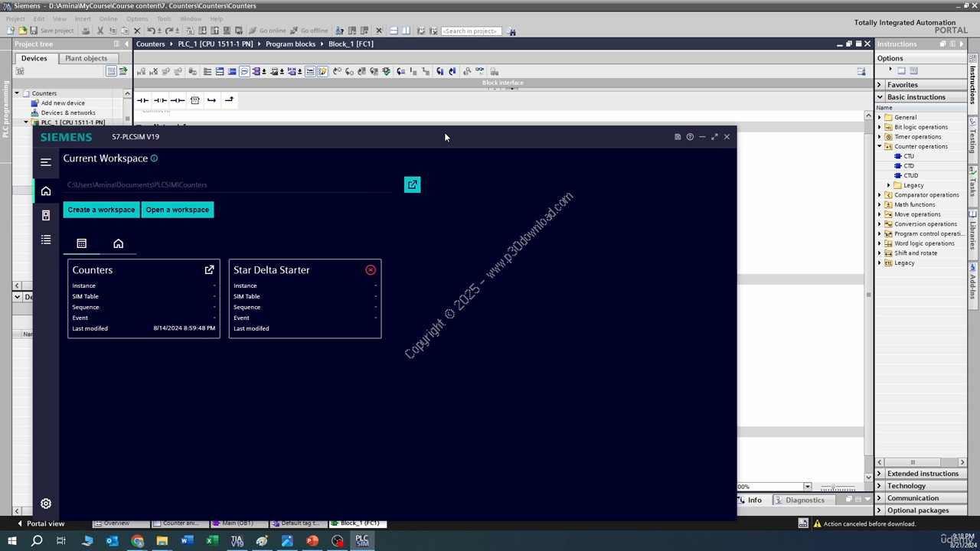Insert normally closed contact instruction
This screenshot has width=980, height=551.
click(x=160, y=100)
